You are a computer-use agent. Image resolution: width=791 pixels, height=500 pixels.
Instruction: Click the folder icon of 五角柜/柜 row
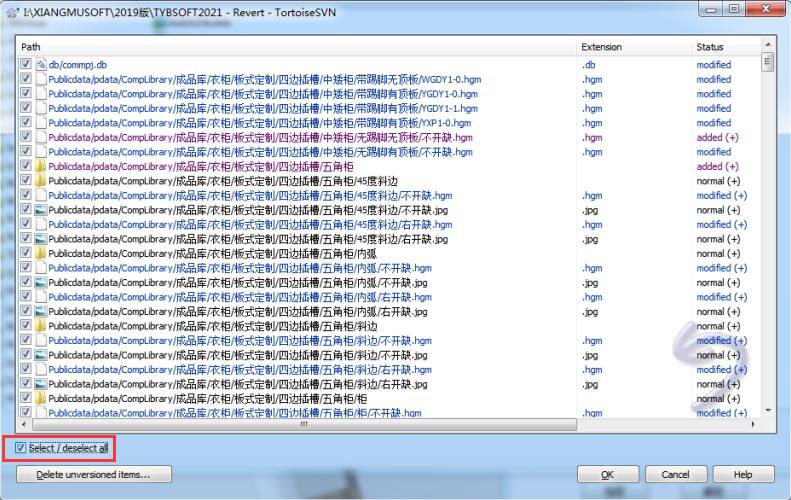tap(41, 399)
